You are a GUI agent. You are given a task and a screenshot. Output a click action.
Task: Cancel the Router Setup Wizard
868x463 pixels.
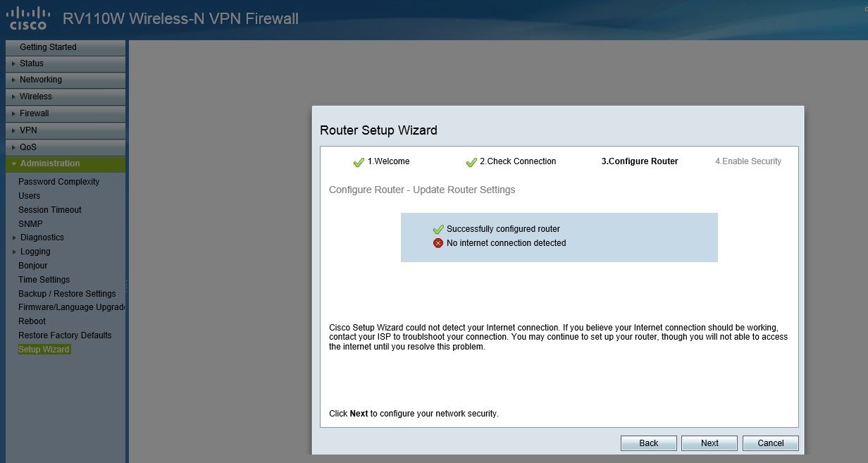point(771,443)
